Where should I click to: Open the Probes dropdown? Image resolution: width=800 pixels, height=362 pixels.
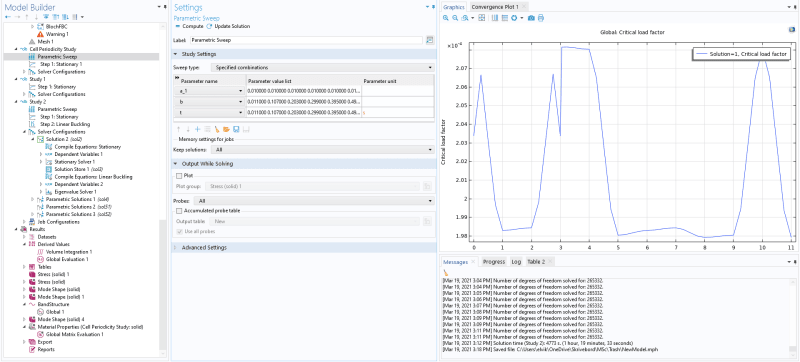[x=315, y=201]
